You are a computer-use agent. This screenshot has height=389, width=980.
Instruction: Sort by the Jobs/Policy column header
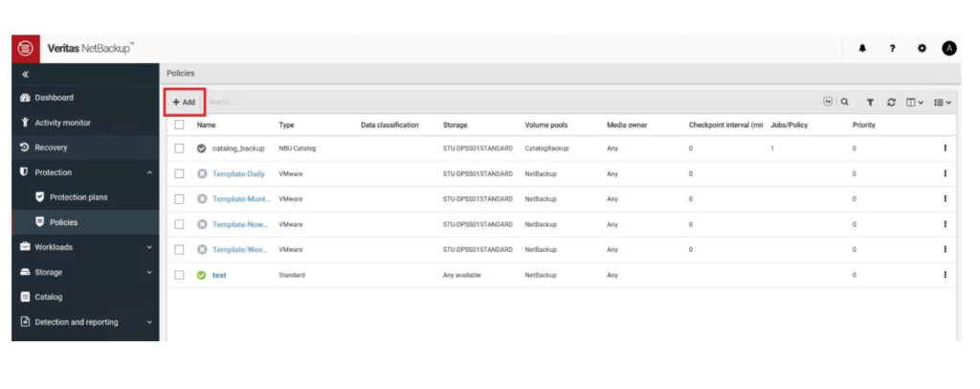[790, 126]
